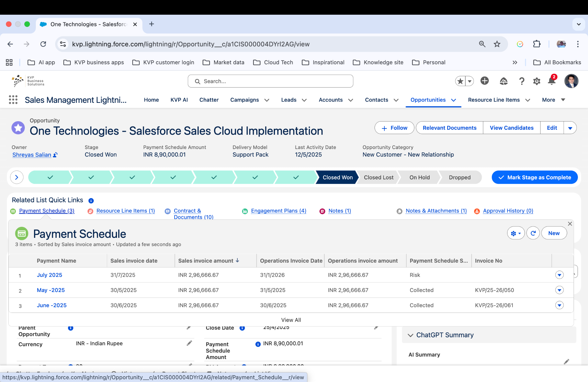Click the Edit button
Image resolution: width=588 pixels, height=382 pixels.
pyautogui.click(x=552, y=128)
